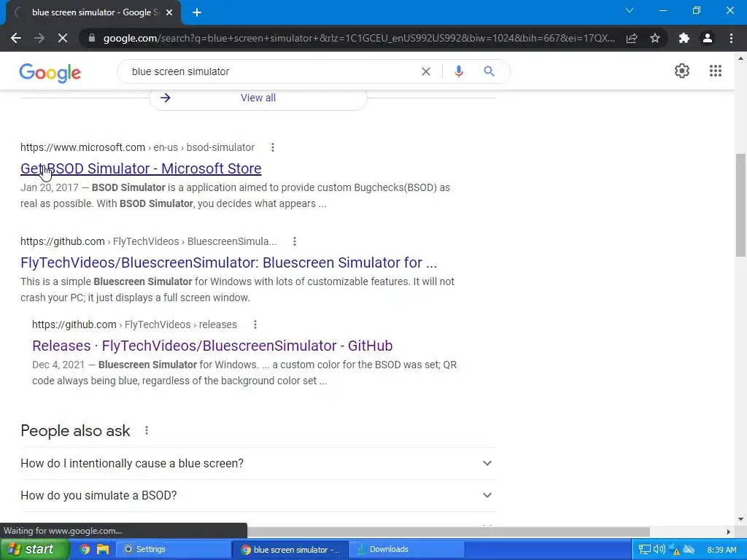This screenshot has height=560, width=747.
Task: Click the microsoft.com bsod-simulator URL breadcrumb
Action: coord(137,147)
